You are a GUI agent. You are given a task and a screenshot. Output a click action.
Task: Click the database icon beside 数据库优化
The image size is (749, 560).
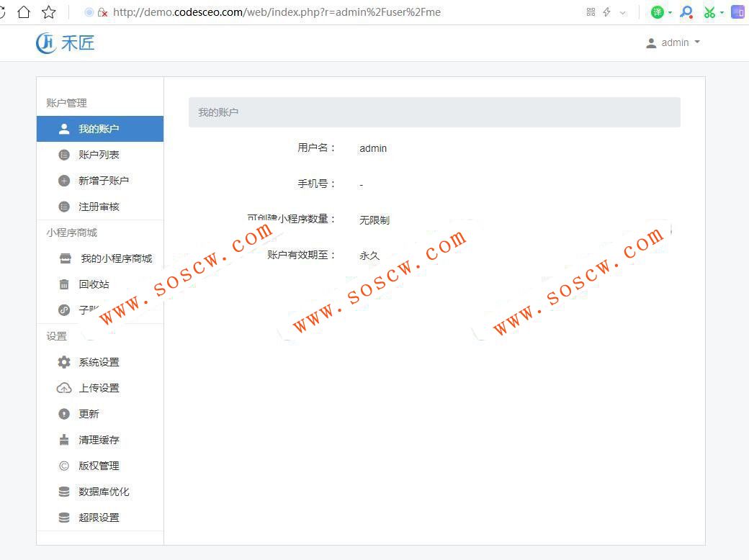(x=64, y=492)
